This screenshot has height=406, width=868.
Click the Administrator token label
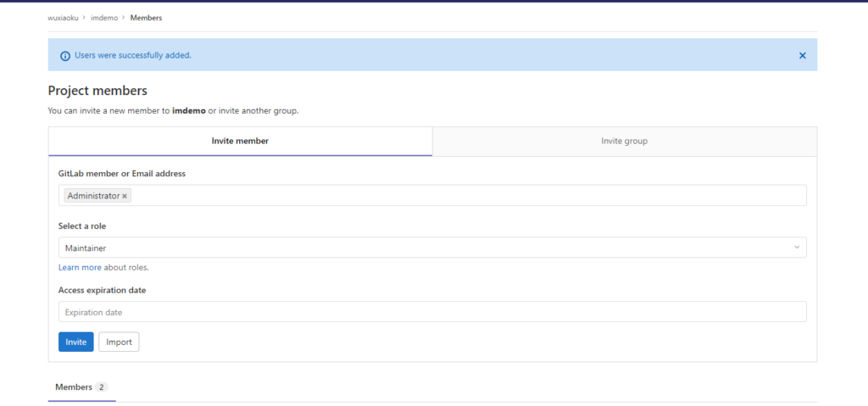click(x=93, y=196)
